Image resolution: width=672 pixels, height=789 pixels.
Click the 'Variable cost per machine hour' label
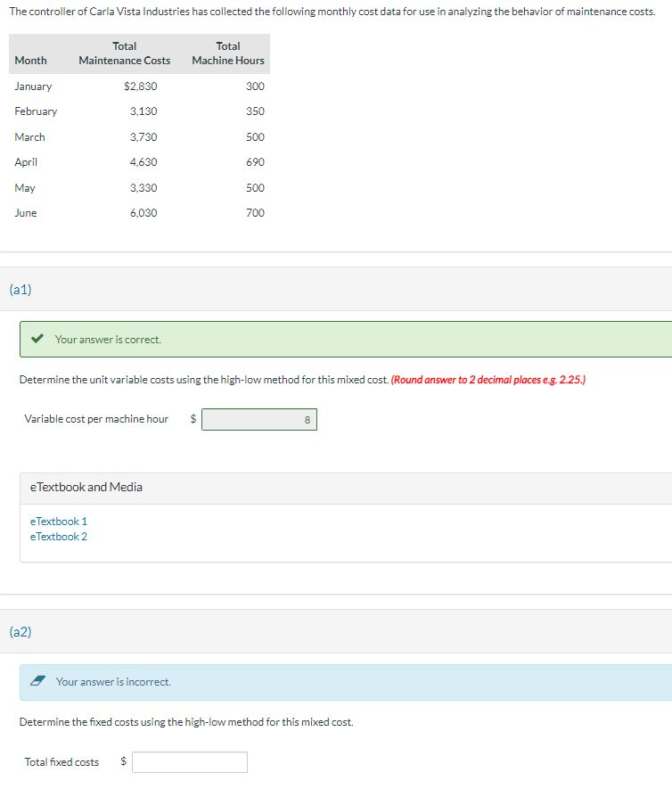coord(96,419)
